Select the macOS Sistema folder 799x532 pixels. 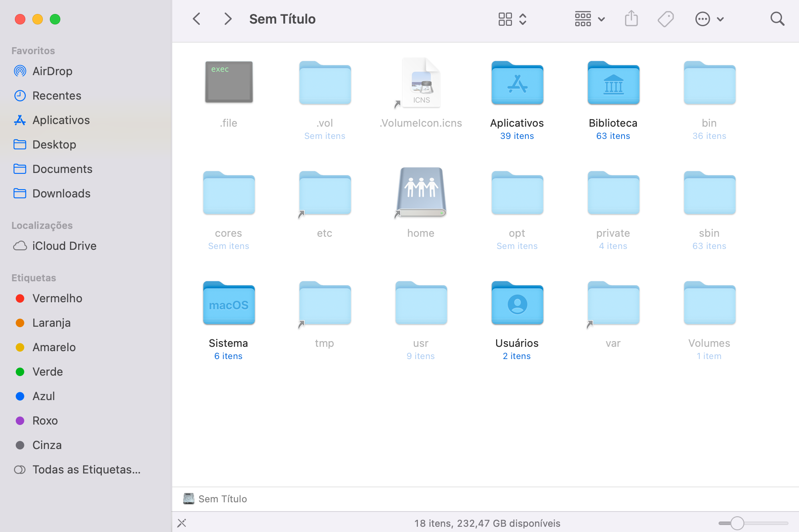tap(229, 304)
